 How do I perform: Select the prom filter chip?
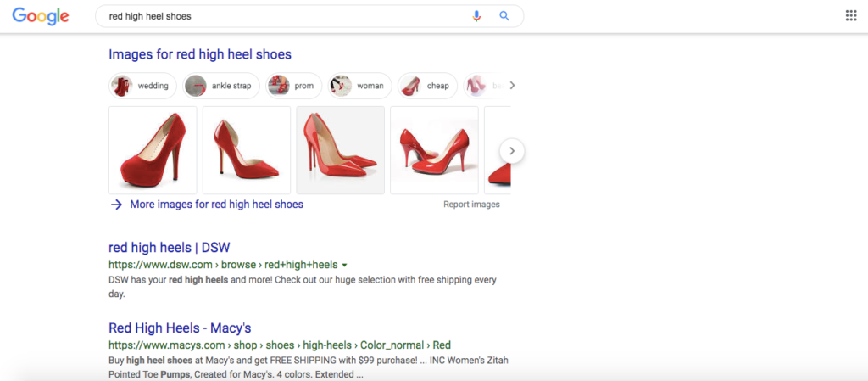[x=293, y=86]
